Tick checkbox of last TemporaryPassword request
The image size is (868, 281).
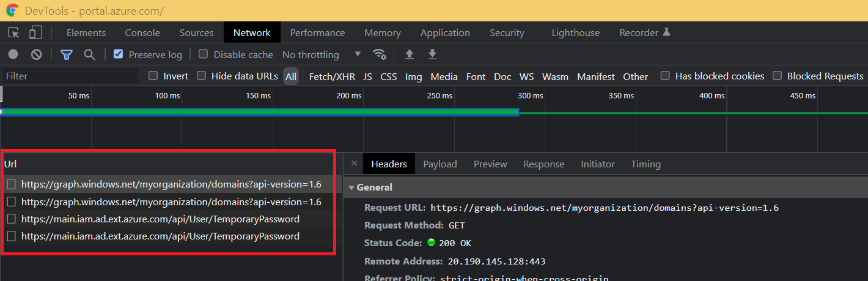click(x=11, y=236)
